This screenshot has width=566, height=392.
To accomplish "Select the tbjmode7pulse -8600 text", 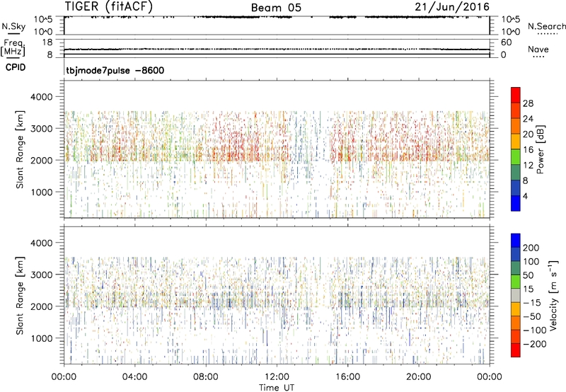I will pyautogui.click(x=115, y=70).
